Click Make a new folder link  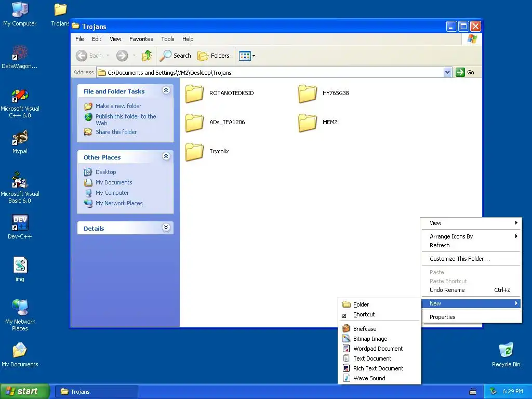(118, 106)
